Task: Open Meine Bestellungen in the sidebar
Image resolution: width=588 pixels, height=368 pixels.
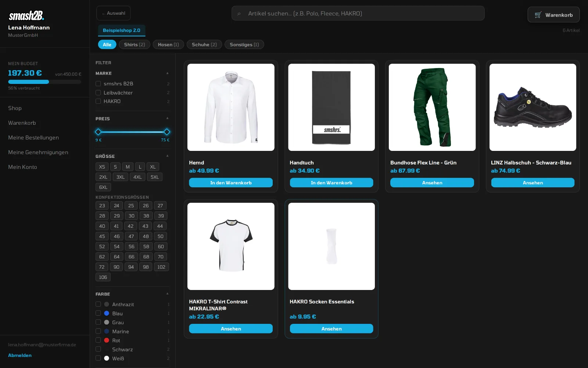Action: tap(33, 138)
